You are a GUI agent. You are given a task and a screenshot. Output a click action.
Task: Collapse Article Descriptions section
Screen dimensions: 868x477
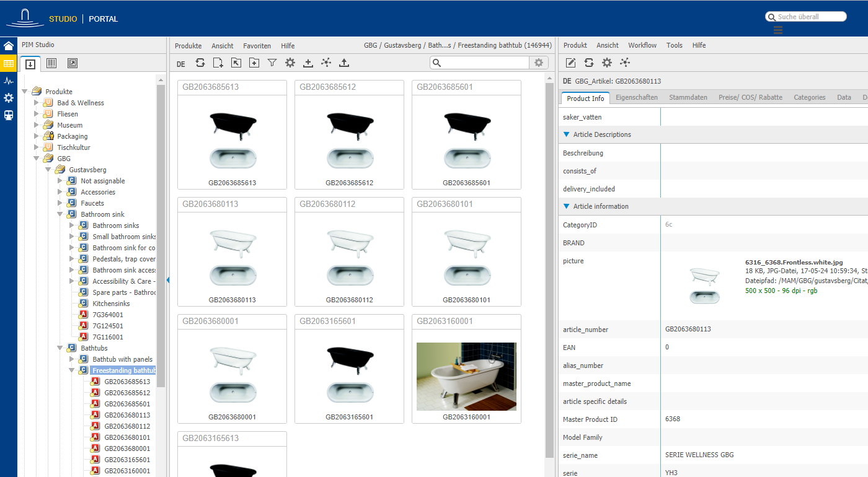point(566,134)
